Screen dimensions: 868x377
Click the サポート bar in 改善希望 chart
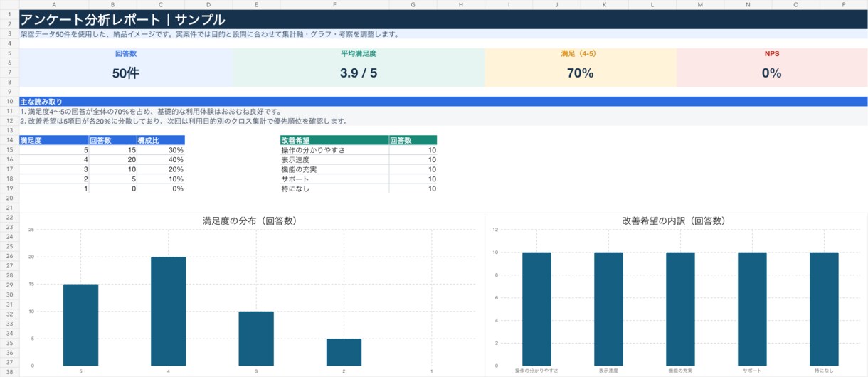click(x=752, y=309)
